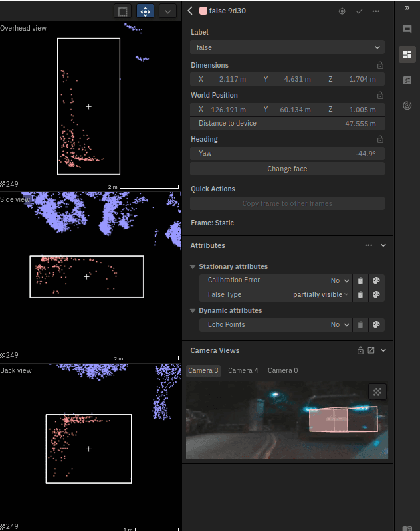Delete the Calibration Error attribute
Viewport: 420px width, 531px height.
360,280
